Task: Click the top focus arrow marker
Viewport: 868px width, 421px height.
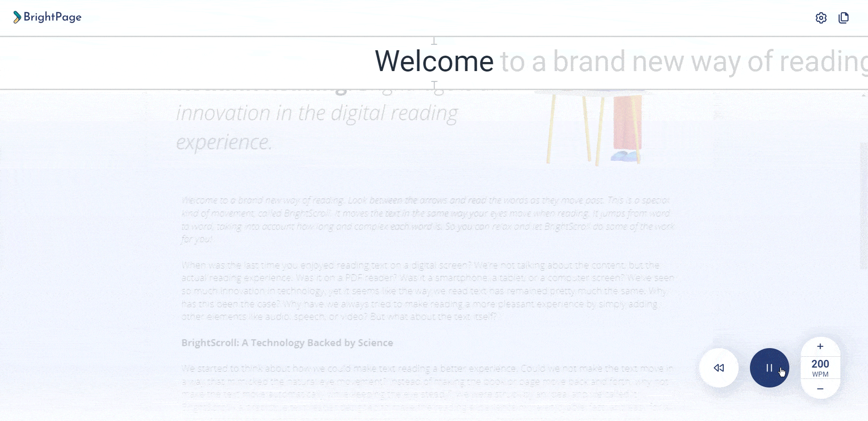Action: (x=434, y=41)
